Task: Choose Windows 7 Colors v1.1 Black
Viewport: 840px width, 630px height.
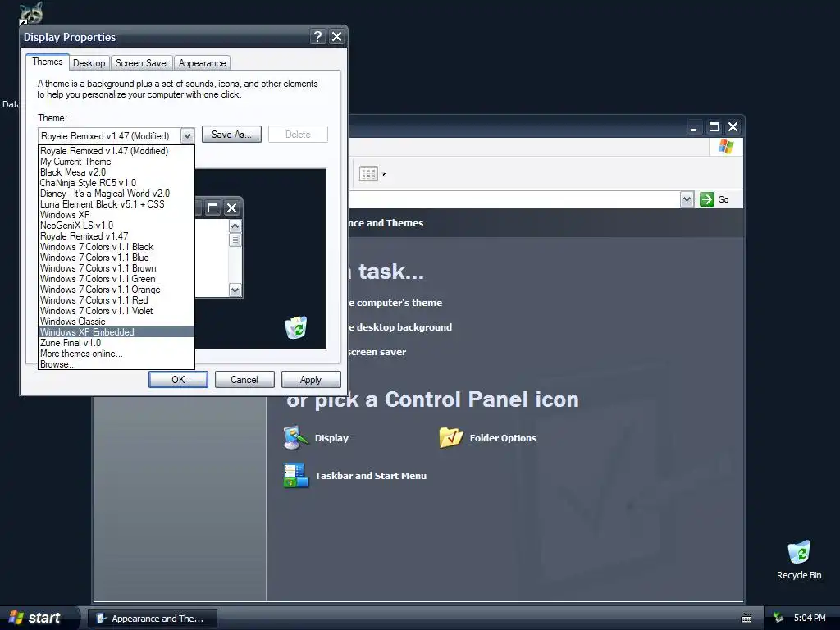Action: click(x=116, y=247)
